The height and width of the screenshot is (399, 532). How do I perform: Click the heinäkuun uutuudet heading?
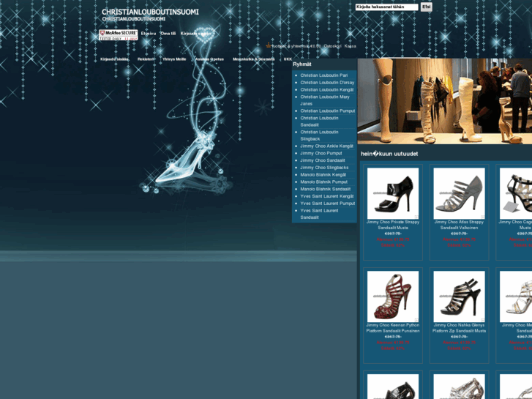(389, 154)
